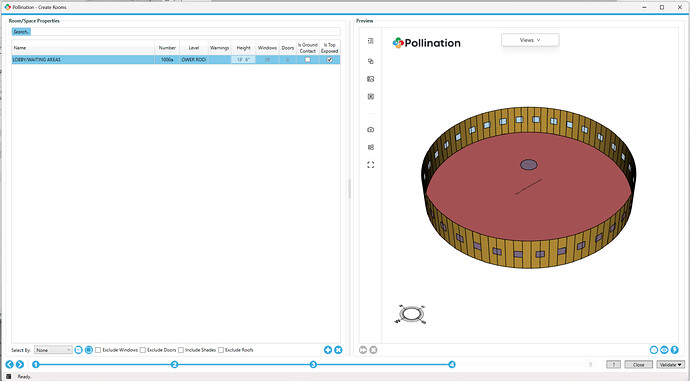Click the camera snapshot icon in preview sidebar

click(371, 130)
